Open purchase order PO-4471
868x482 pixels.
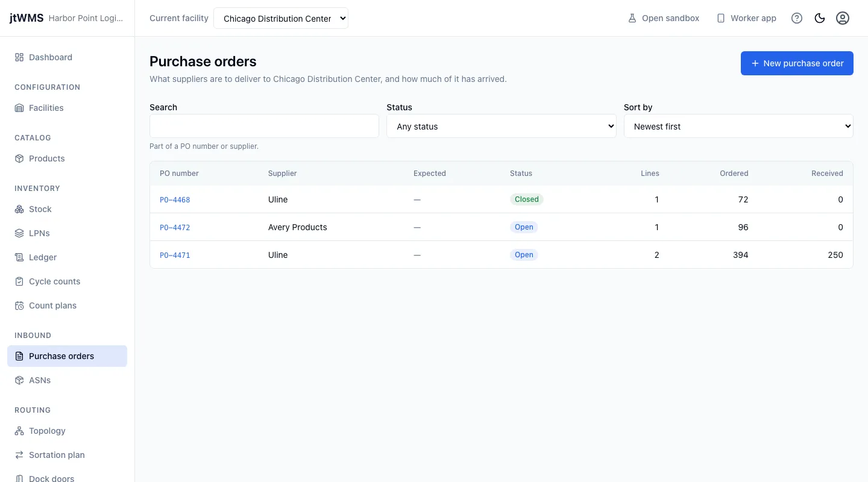pyautogui.click(x=175, y=255)
